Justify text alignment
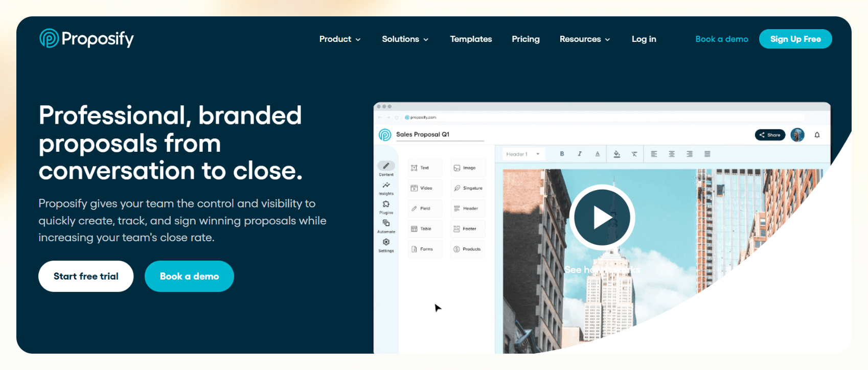The image size is (868, 370). 707,154
